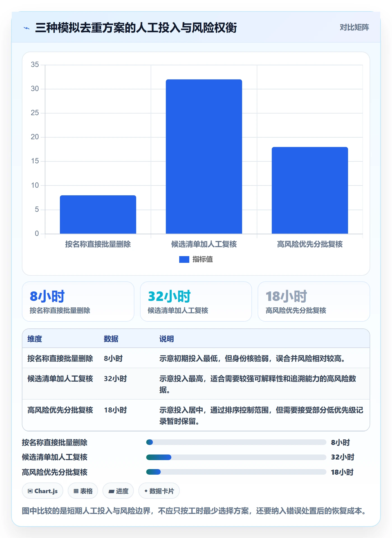This screenshot has width=392, height=538.
Task: Click description starting 示意初期投入最低
Action: 252,358
